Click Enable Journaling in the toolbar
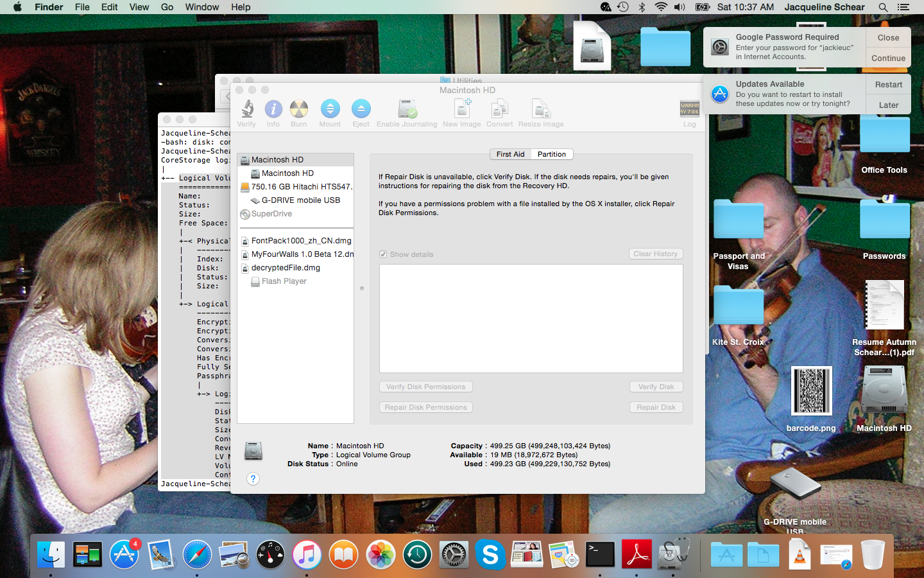 407,113
